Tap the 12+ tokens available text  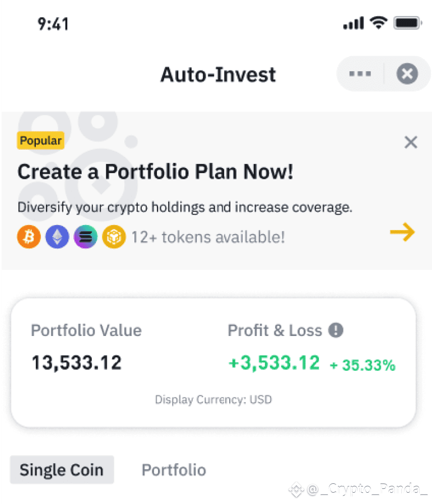coord(208,237)
